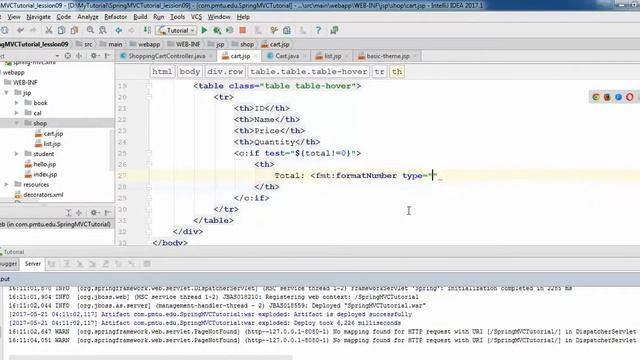Switch to list.jsp editor tab
The height and width of the screenshot is (360, 640).
point(332,56)
